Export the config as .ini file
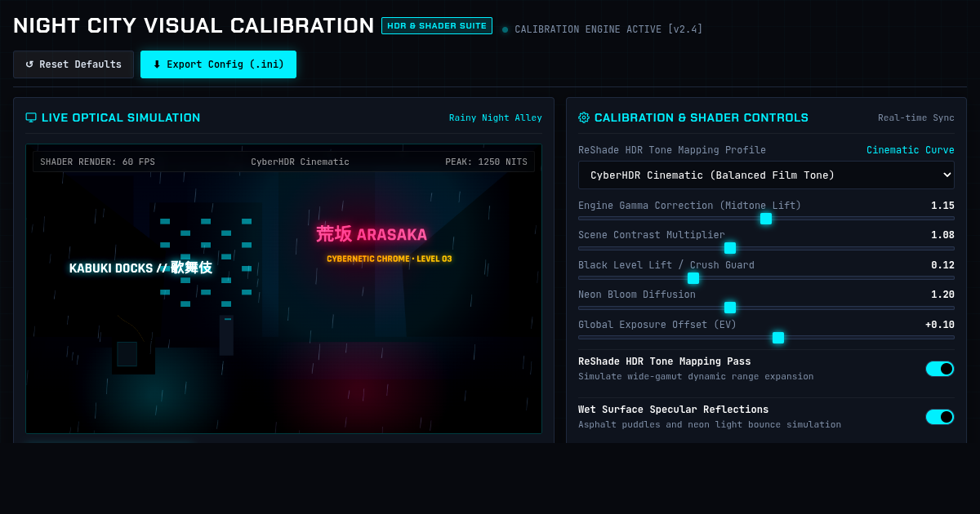Viewport: 980px width, 514px height. click(218, 64)
